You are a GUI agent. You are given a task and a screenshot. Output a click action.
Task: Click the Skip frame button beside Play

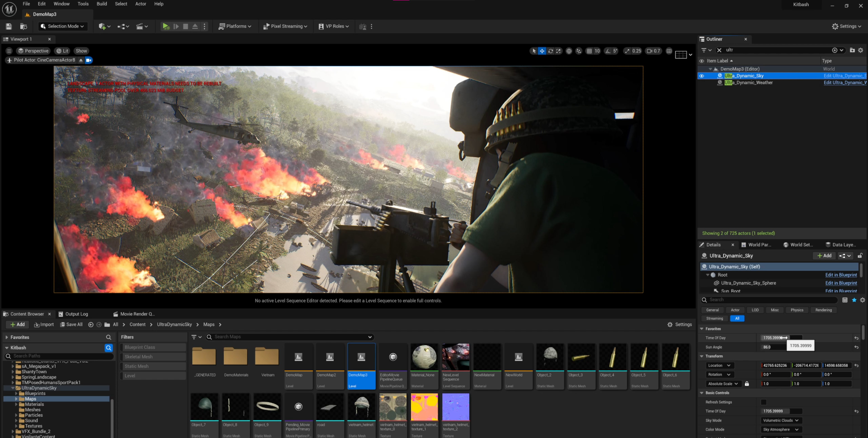tap(176, 26)
